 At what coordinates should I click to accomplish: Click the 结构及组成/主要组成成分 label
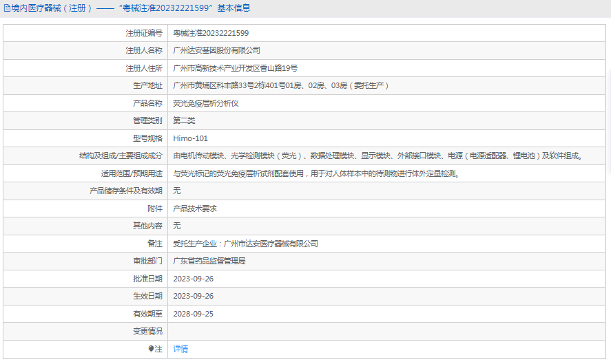pyautogui.click(x=121, y=156)
